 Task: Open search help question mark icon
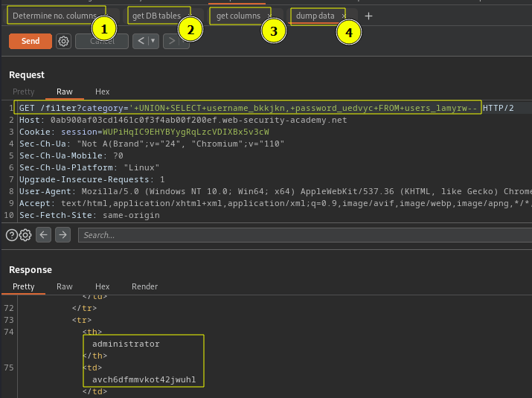tap(12, 235)
